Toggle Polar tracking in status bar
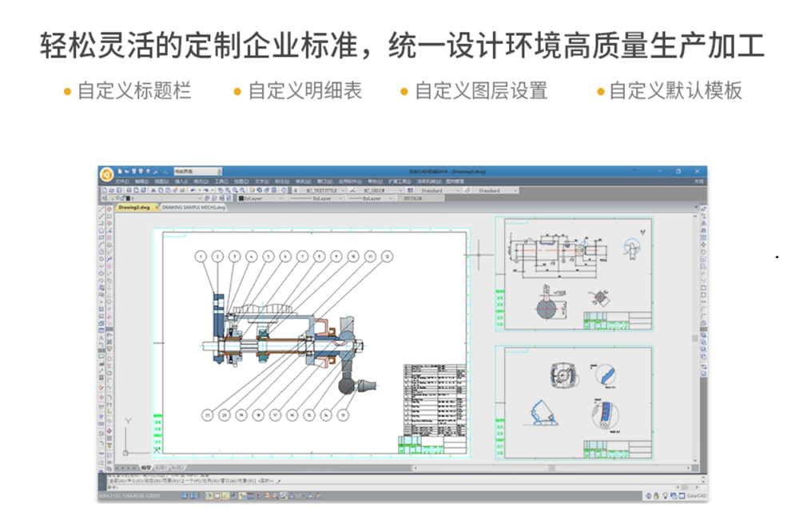Image resolution: width=799 pixels, height=532 pixels. (x=209, y=496)
